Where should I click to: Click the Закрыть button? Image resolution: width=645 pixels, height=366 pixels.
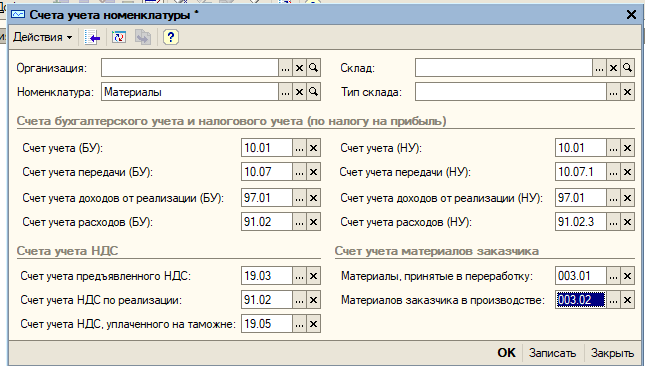(x=612, y=353)
